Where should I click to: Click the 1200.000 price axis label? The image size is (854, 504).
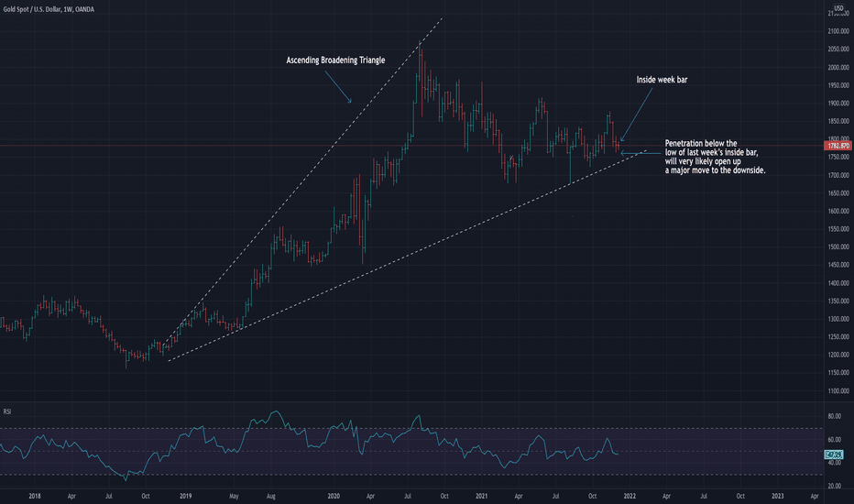pyautogui.click(x=838, y=355)
